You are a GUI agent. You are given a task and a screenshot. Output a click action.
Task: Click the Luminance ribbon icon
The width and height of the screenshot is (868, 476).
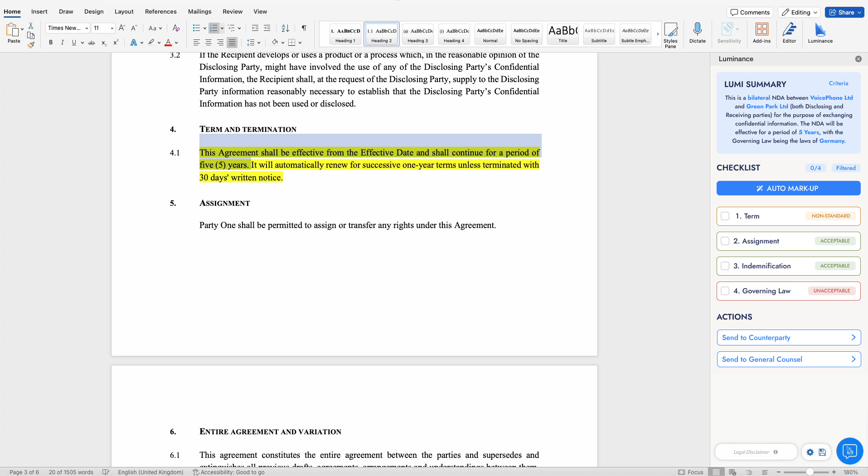point(820,33)
